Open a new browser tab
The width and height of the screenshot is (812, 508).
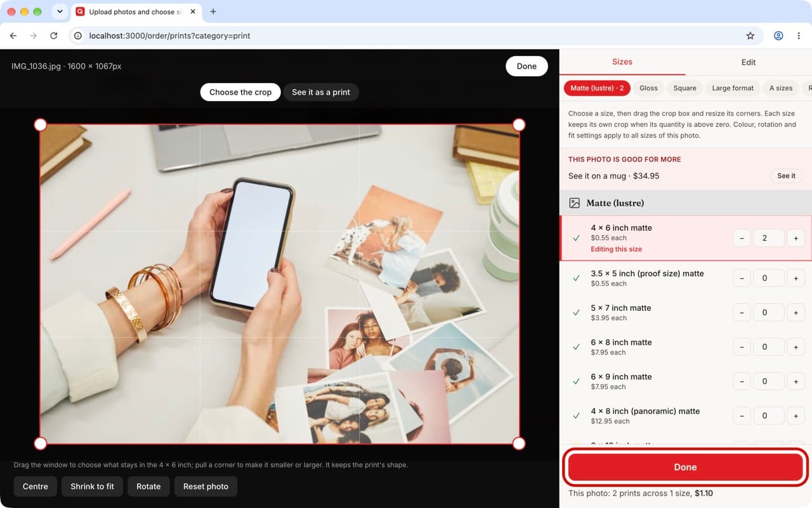click(x=213, y=11)
